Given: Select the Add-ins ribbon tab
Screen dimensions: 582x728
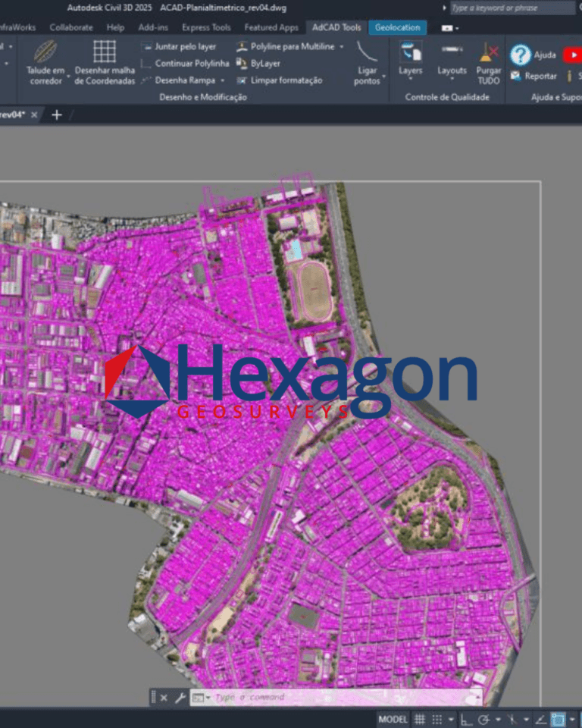Looking at the screenshot, I should [x=153, y=27].
